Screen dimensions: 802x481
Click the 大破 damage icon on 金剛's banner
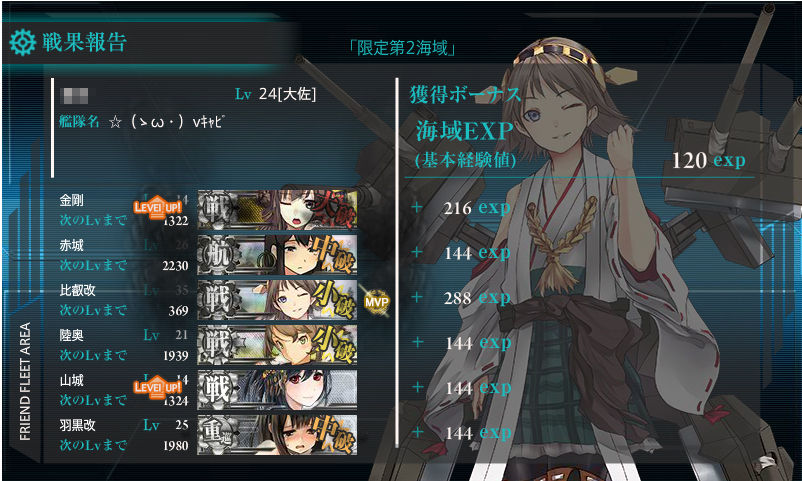(x=334, y=209)
